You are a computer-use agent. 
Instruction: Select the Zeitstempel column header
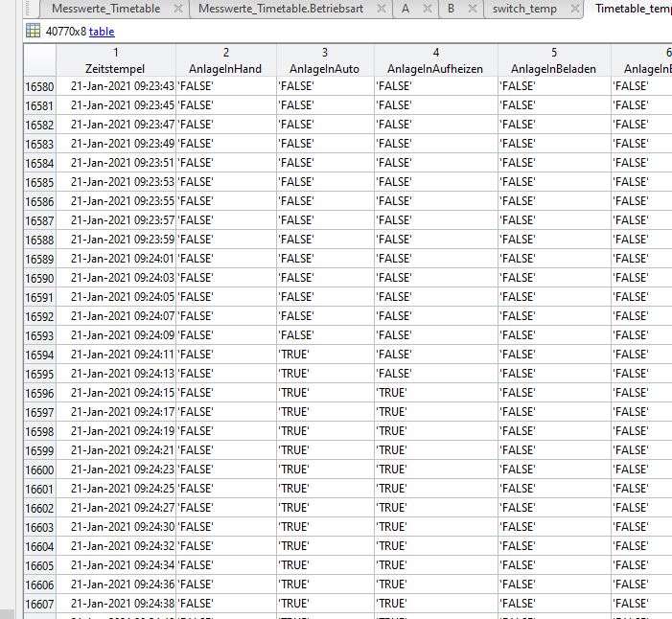click(115, 69)
